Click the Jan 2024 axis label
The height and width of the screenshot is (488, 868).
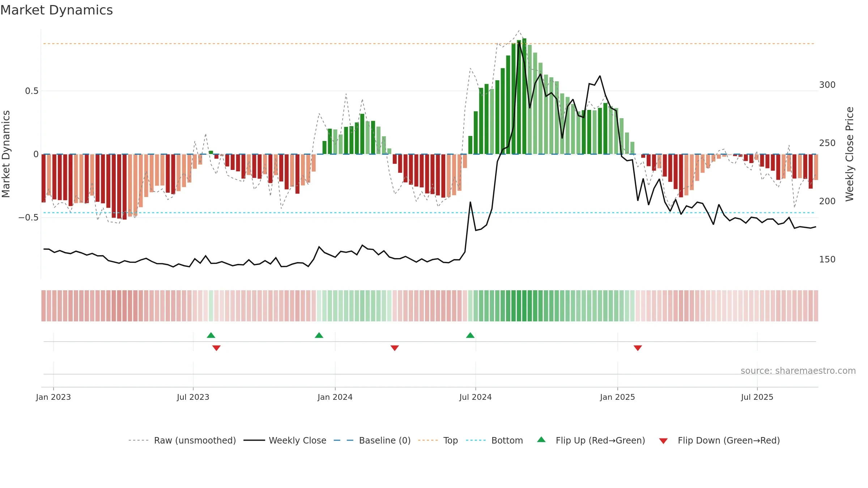click(x=335, y=397)
